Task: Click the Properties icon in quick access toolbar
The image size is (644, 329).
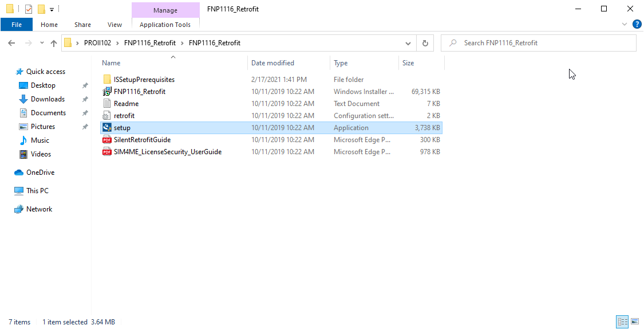Action: (x=29, y=9)
